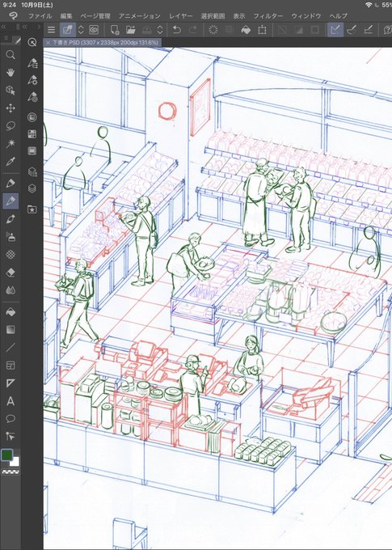Toggle Snap to Special Ruler icon

coord(352,30)
